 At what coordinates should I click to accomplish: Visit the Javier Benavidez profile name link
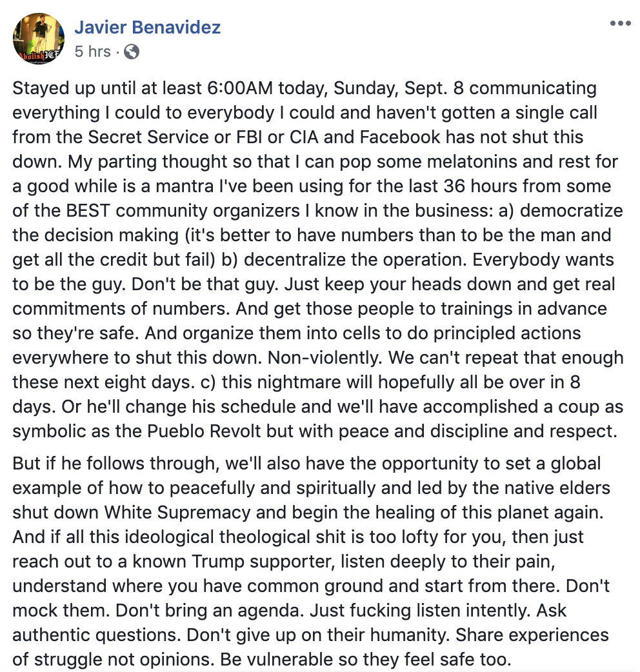pos(148,27)
